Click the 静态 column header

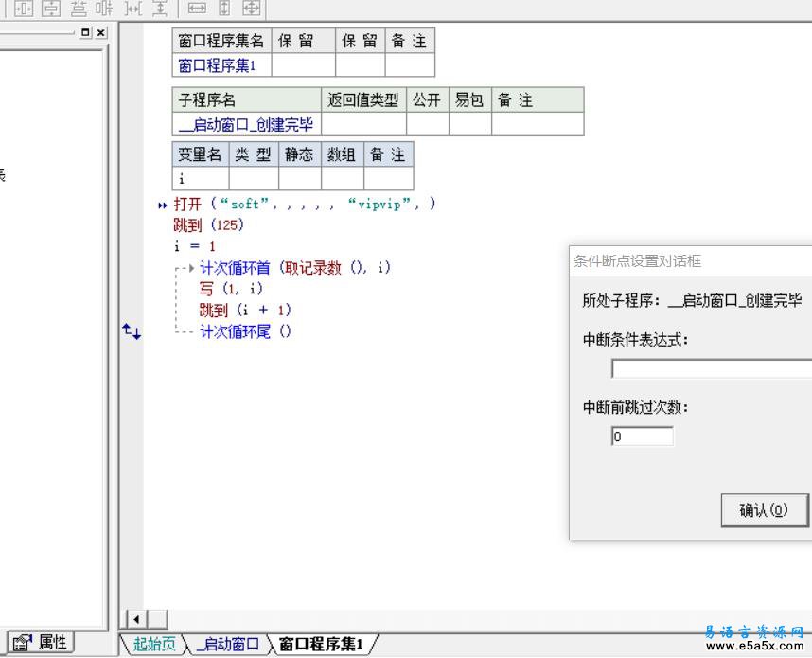click(x=300, y=154)
